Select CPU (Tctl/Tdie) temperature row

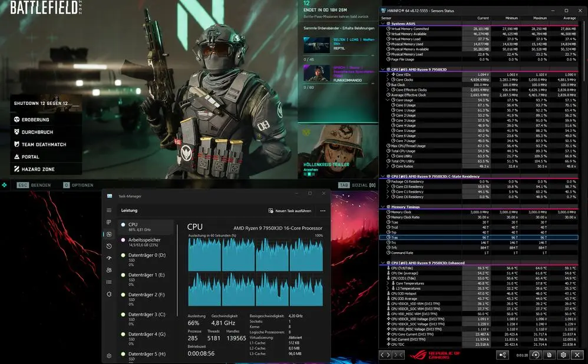tap(479, 268)
